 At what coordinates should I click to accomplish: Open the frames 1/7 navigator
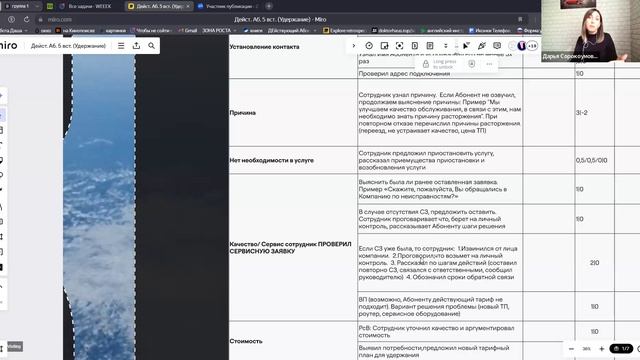click(x=621, y=349)
